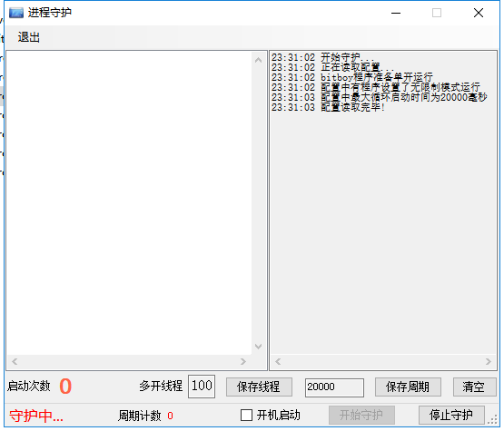Click the window resize grip corner
Viewport: 504px width, 431px height.
492,420
